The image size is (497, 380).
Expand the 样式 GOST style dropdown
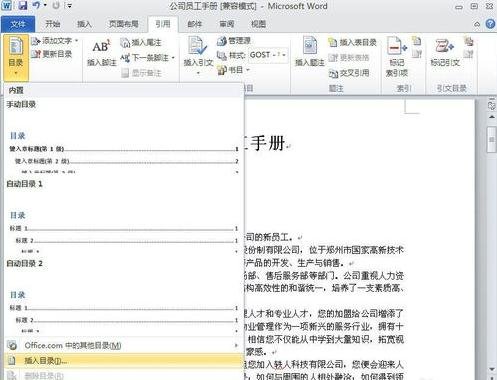pos(284,55)
